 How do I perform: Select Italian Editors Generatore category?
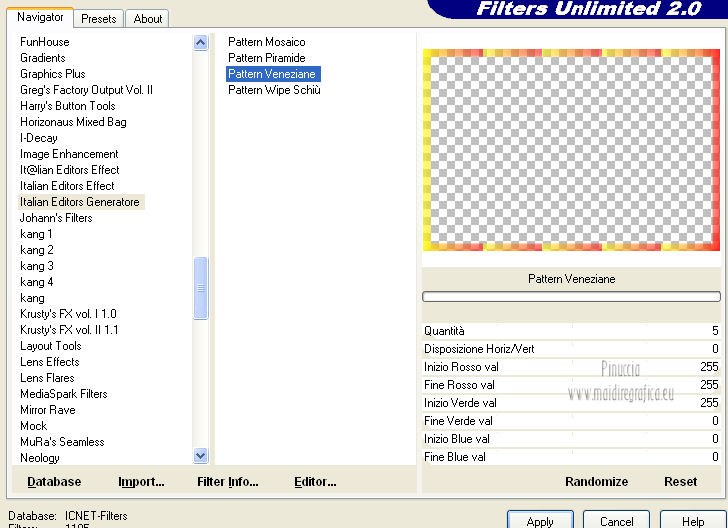[80, 202]
